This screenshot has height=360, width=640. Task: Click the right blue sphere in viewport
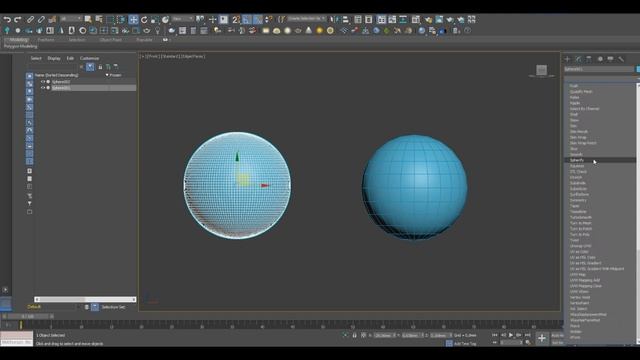click(415, 187)
